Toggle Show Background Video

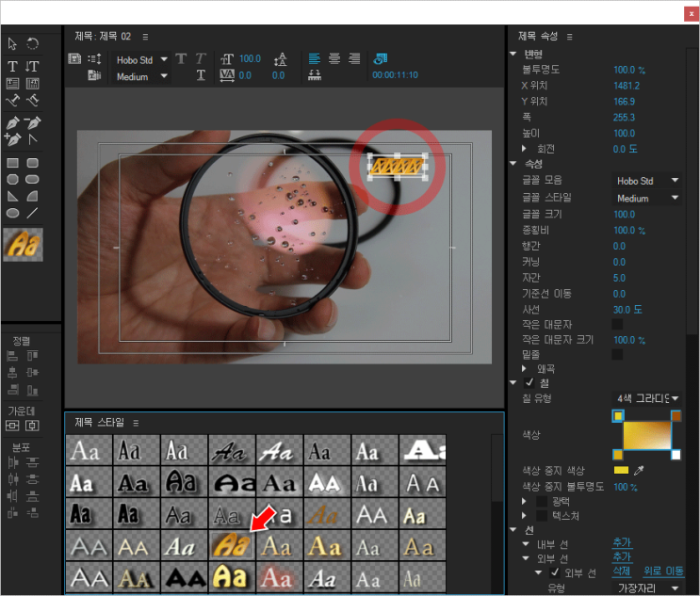(381, 58)
